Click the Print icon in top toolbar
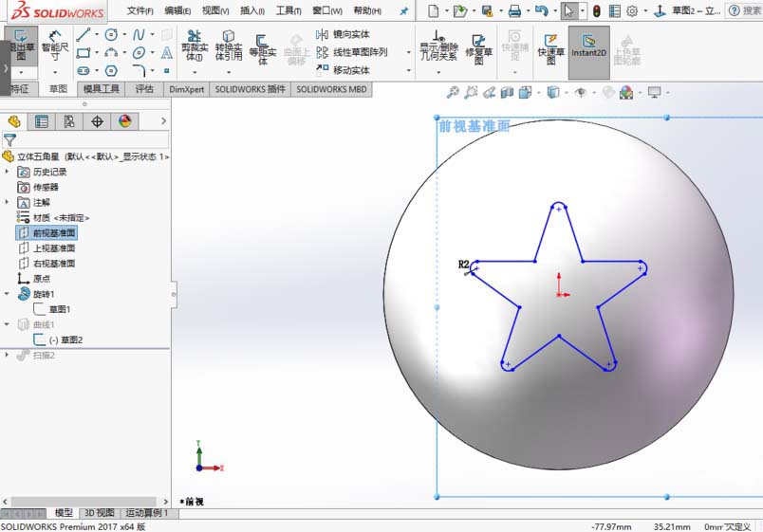The image size is (763, 532). pyautogui.click(x=514, y=10)
